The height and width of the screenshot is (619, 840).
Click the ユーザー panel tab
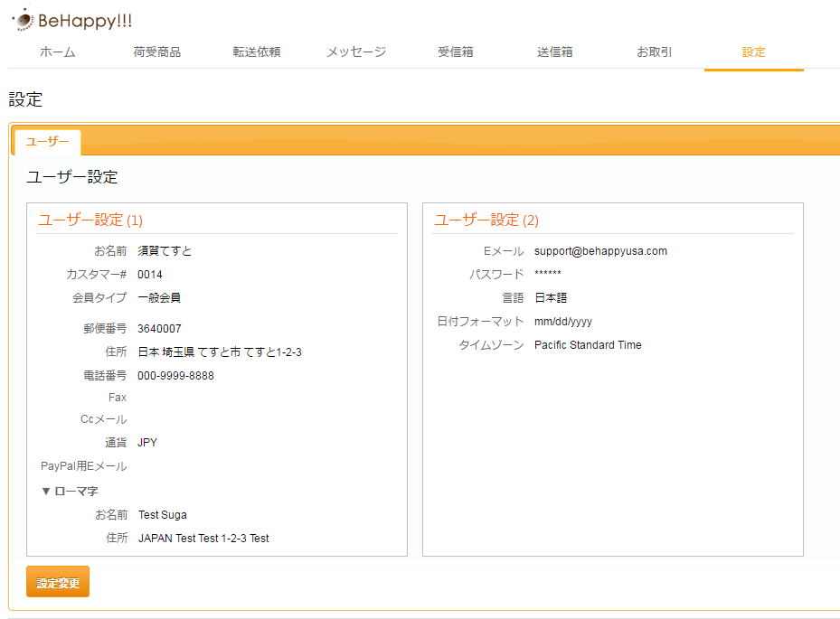click(47, 143)
